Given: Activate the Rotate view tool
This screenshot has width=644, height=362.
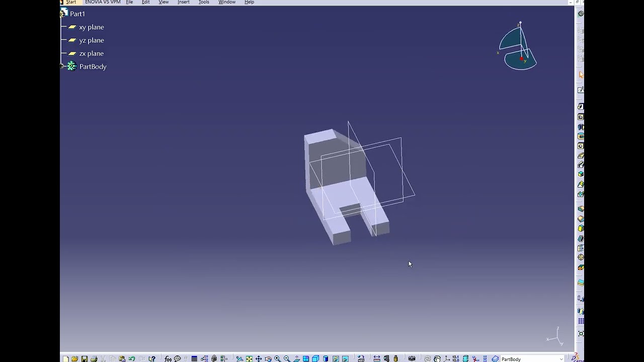Looking at the screenshot, I should click(268, 358).
